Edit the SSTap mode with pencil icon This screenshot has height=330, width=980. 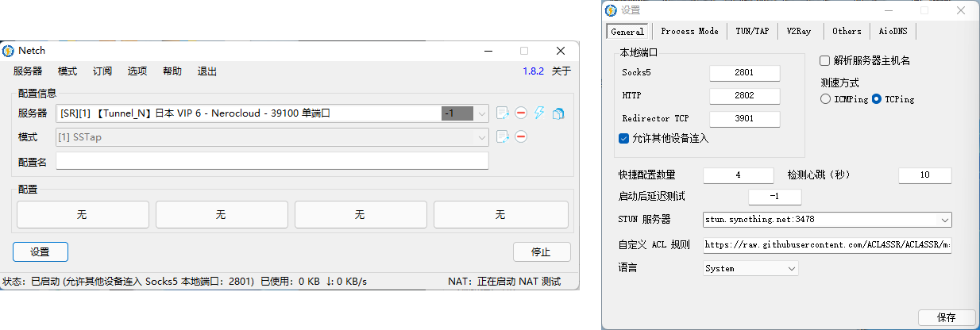503,136
